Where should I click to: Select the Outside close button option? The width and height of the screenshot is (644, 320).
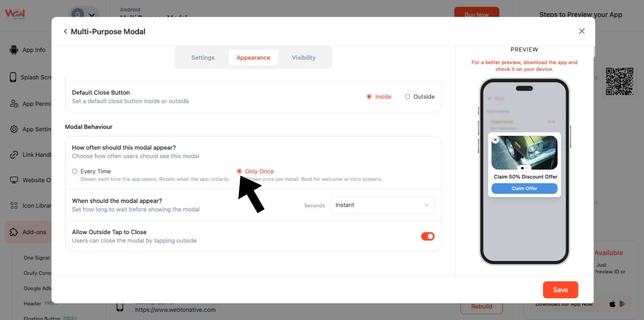pos(407,97)
